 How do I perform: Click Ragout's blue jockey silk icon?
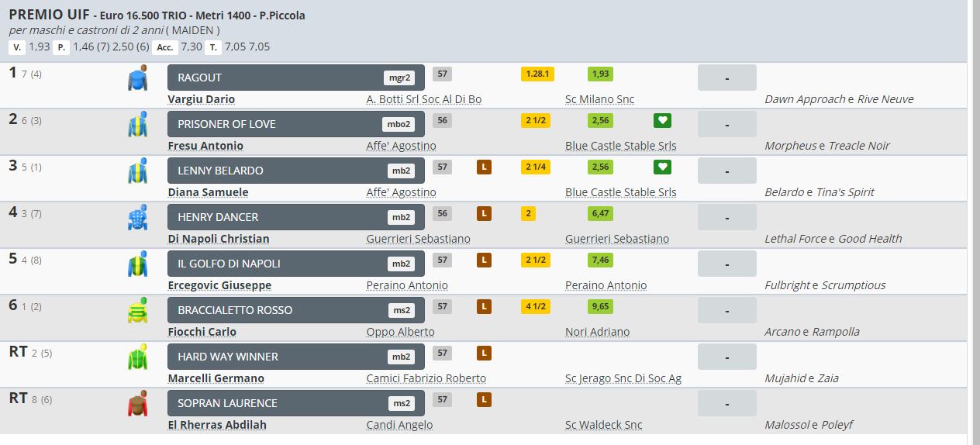[x=137, y=78]
